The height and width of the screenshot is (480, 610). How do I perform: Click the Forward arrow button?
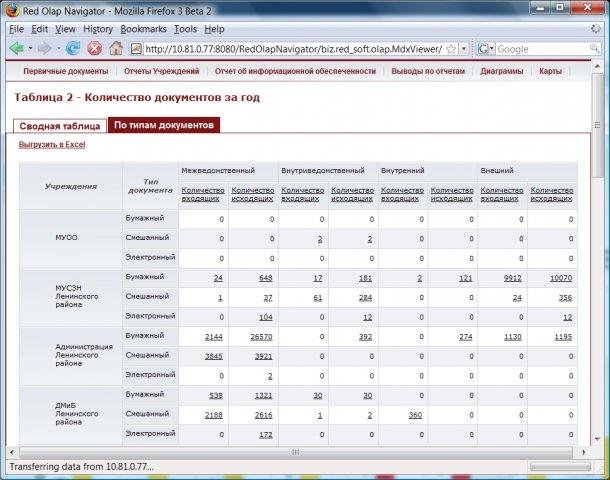(x=44, y=49)
